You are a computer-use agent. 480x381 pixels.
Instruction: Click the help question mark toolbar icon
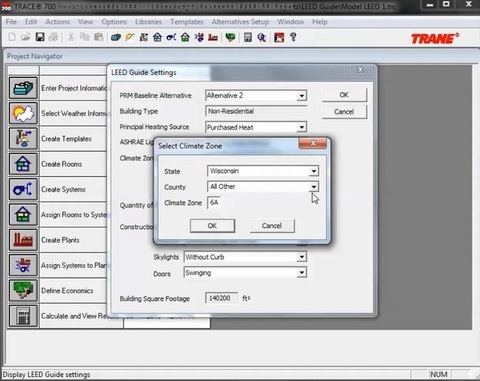(293, 37)
